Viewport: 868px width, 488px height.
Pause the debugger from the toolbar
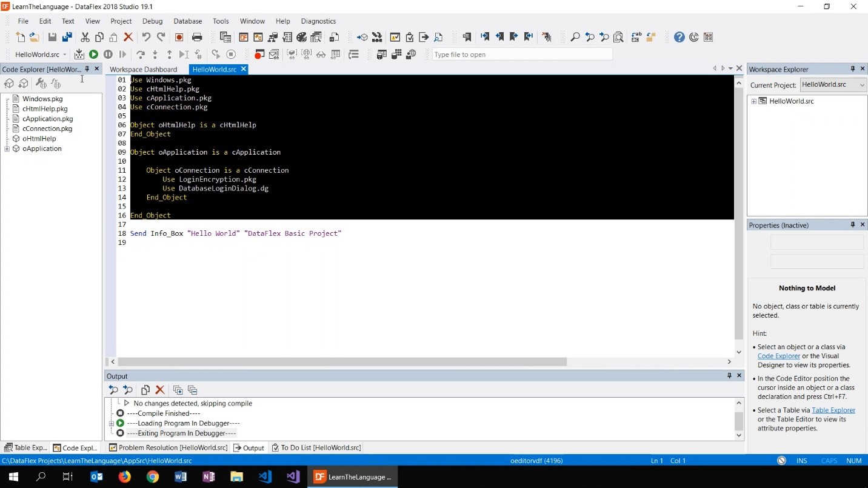coord(108,55)
